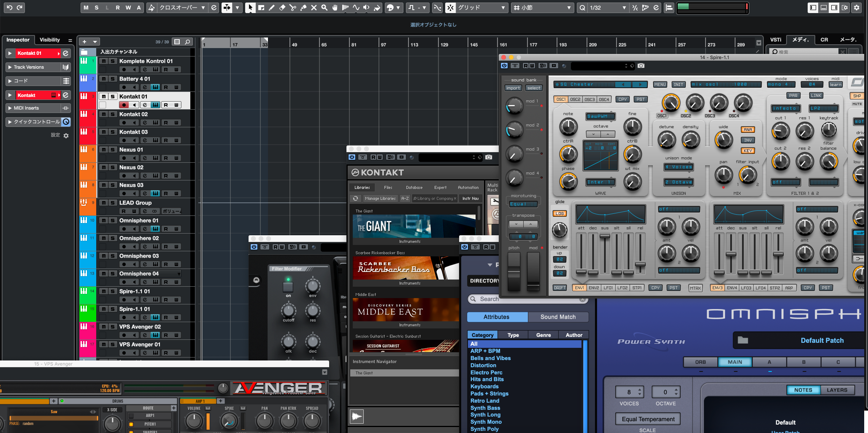
Task: Select the Synth Bass category in Omnisphere
Action: pyautogui.click(x=485, y=408)
